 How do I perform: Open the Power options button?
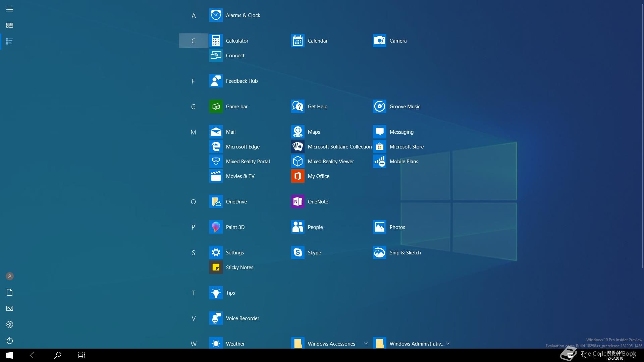click(x=10, y=341)
